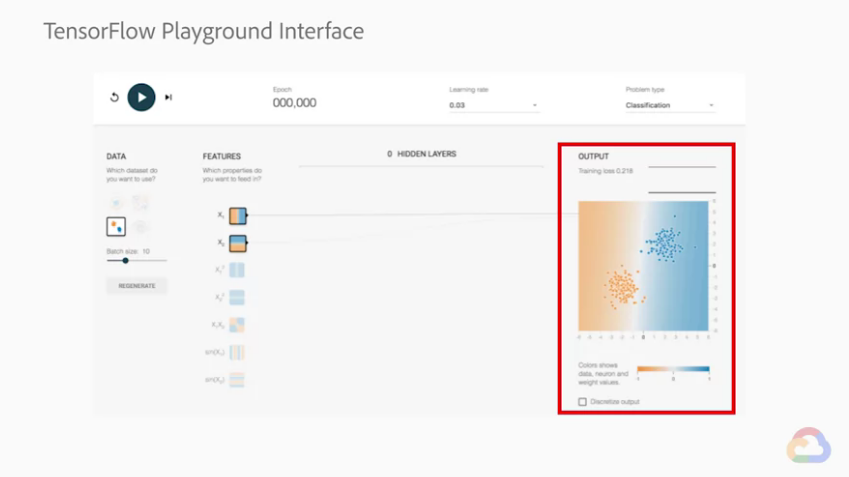Click the reset network icon

pos(114,97)
